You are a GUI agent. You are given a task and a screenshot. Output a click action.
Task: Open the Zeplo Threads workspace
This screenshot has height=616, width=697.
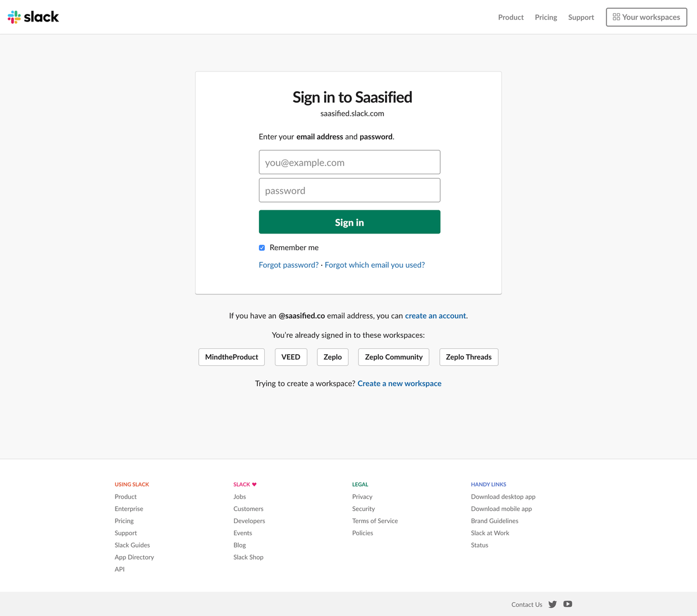coord(469,357)
